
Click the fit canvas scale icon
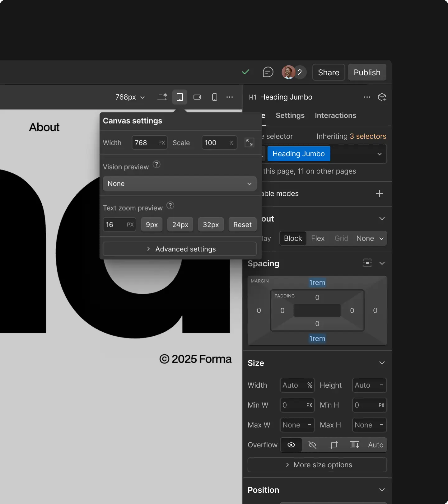point(249,143)
